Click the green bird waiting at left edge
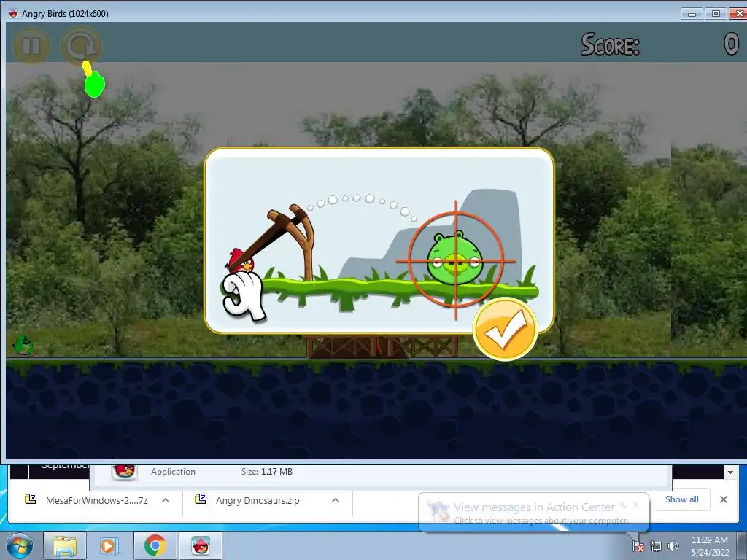Viewport: 747px width, 560px height. 23,345
